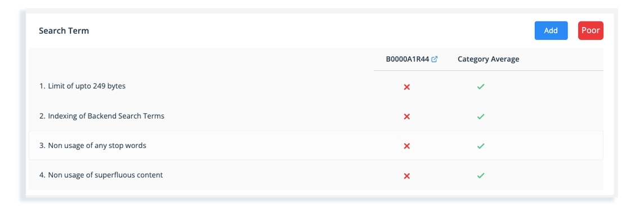This screenshot has width=644, height=206.
Task: Click the red Poor rating badge
Action: pyautogui.click(x=591, y=31)
